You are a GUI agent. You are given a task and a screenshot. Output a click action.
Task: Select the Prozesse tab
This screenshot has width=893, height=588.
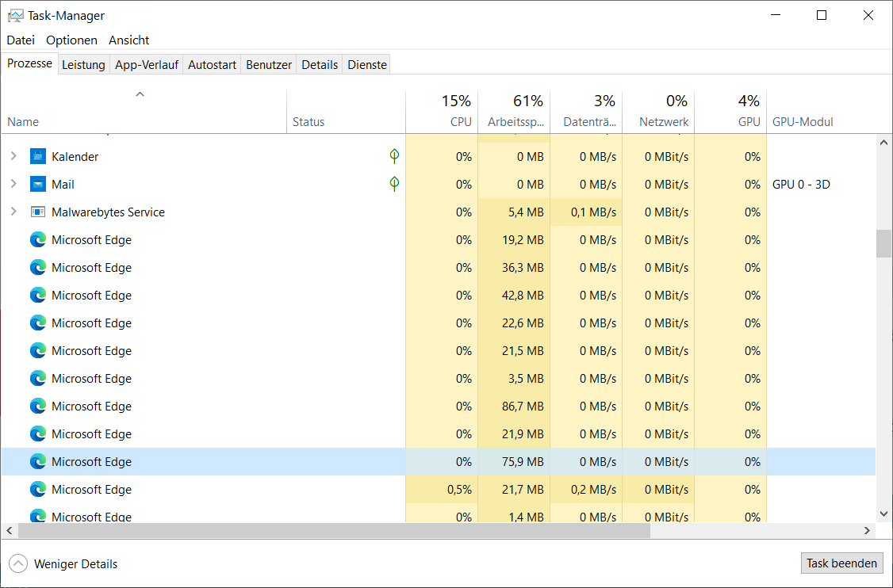[29, 63]
